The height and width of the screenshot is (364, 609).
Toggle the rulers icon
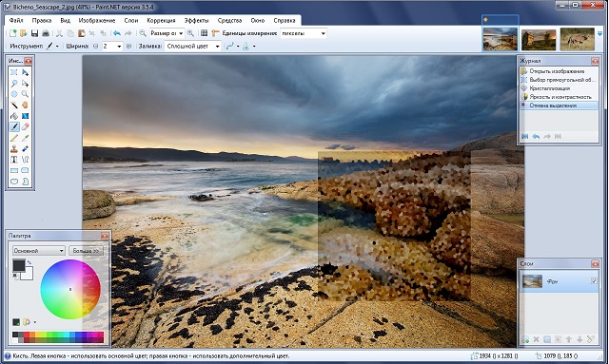[x=216, y=33]
